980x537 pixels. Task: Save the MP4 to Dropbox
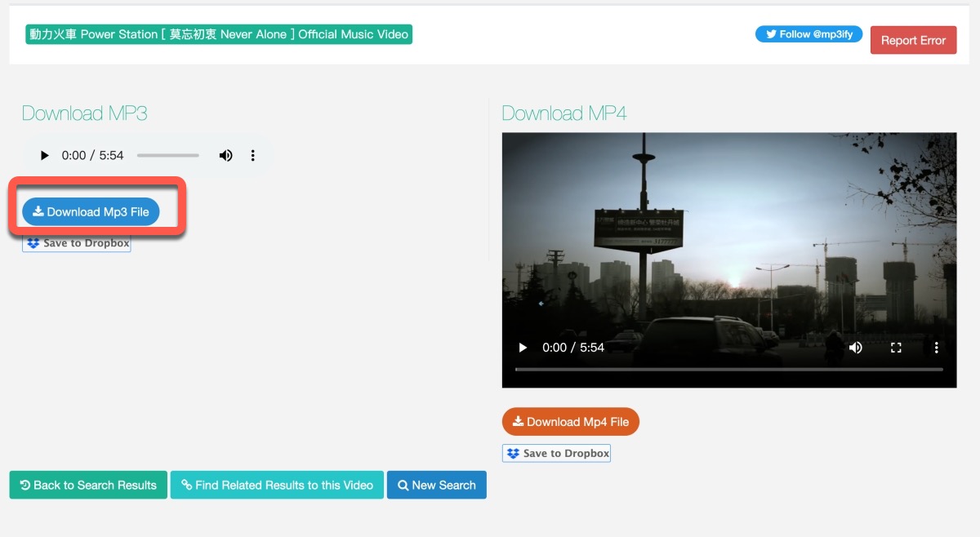pyautogui.click(x=557, y=453)
